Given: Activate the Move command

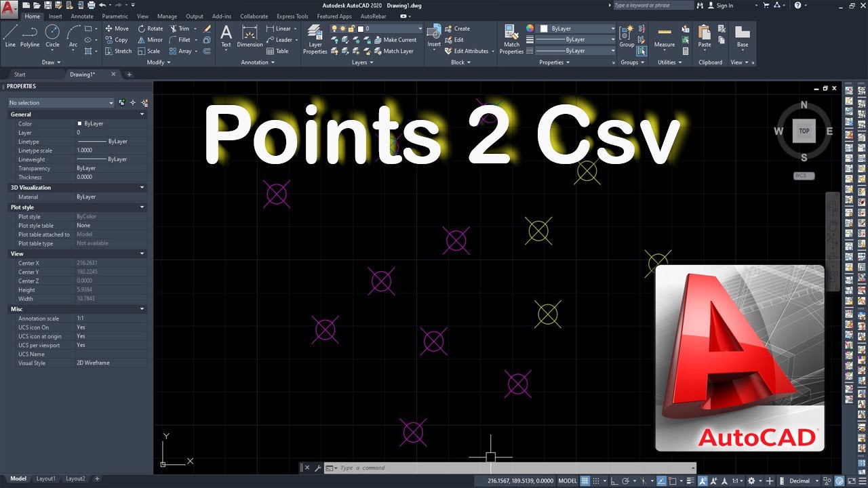Looking at the screenshot, I should click(x=117, y=28).
